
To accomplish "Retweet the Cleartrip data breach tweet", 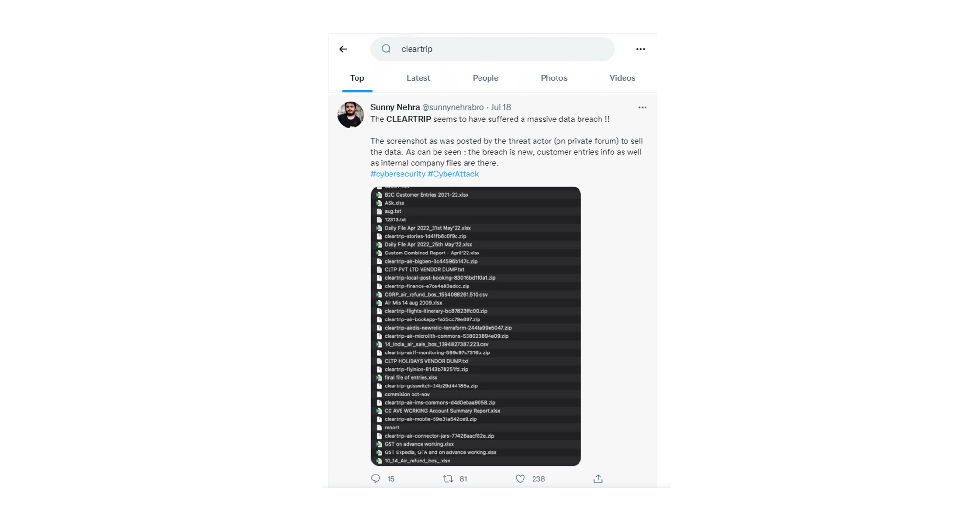I will 448,479.
